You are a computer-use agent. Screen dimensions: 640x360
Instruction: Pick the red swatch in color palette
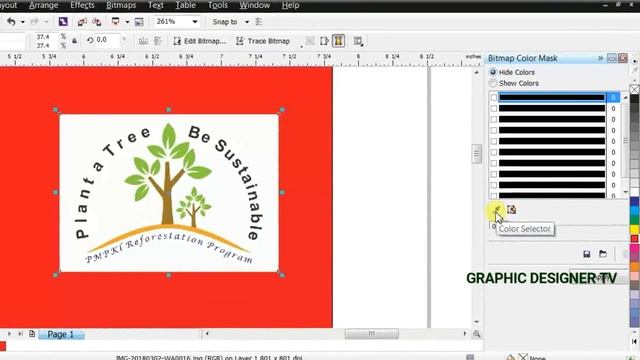tap(634, 239)
